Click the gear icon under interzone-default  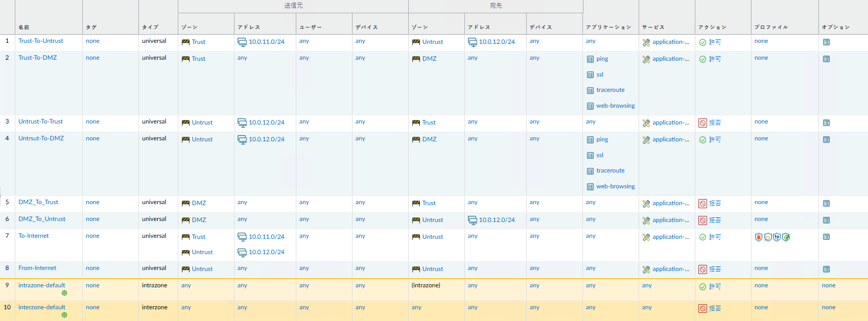(64, 315)
